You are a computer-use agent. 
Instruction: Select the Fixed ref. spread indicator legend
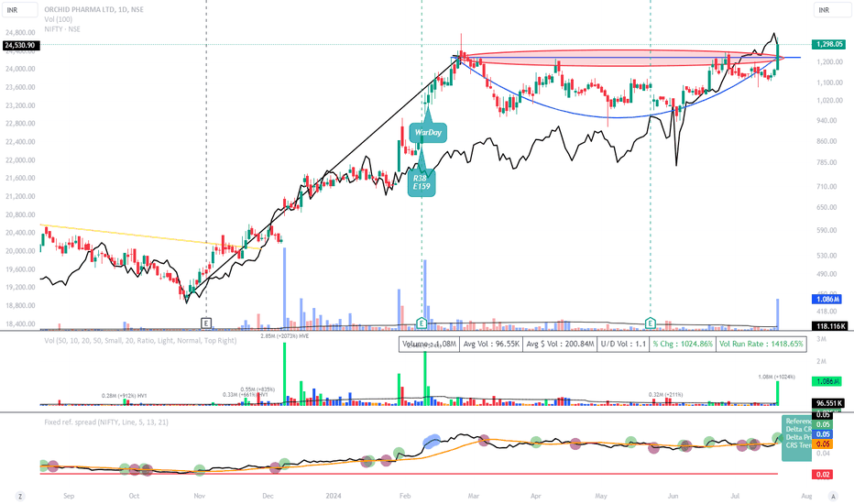[x=106, y=422]
